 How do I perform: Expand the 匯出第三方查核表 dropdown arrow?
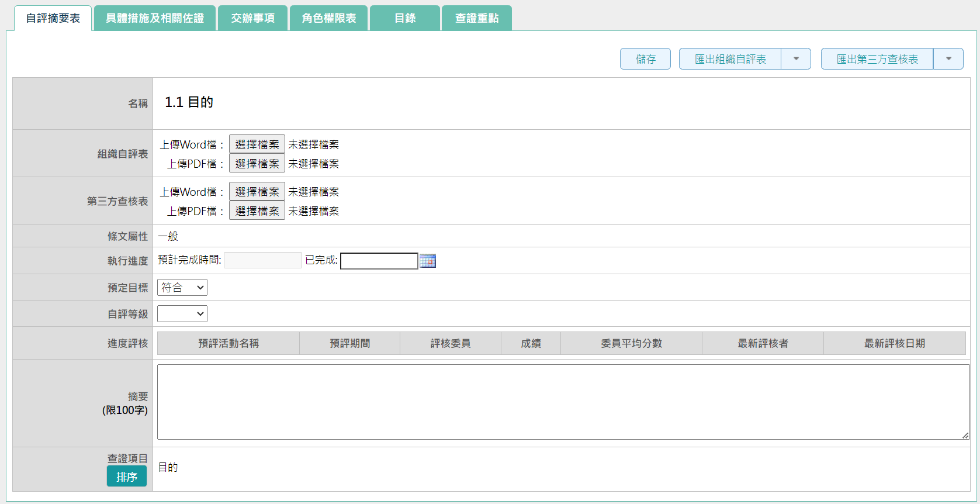click(x=948, y=59)
